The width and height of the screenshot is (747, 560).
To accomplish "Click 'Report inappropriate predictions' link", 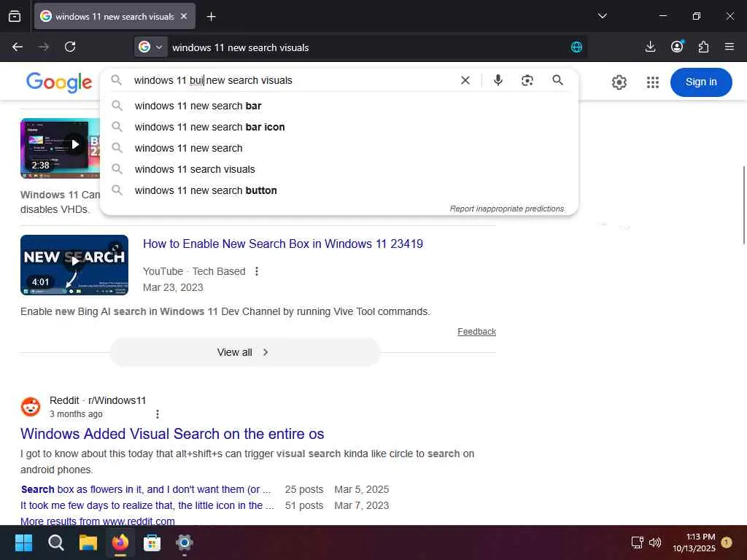I will (x=507, y=209).
